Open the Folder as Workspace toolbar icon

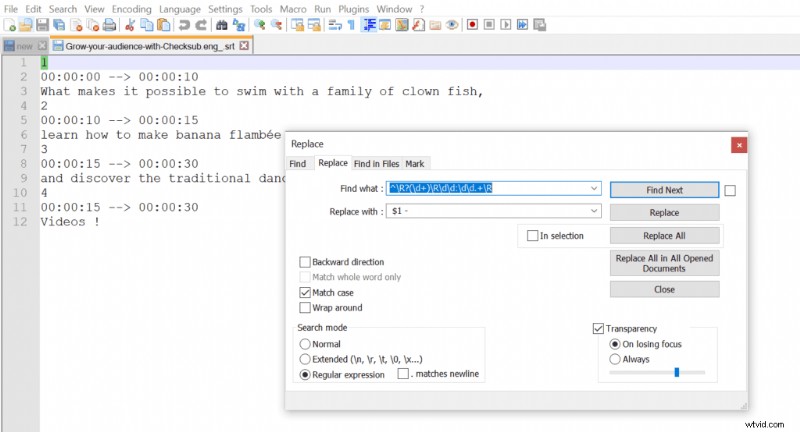(x=435, y=24)
